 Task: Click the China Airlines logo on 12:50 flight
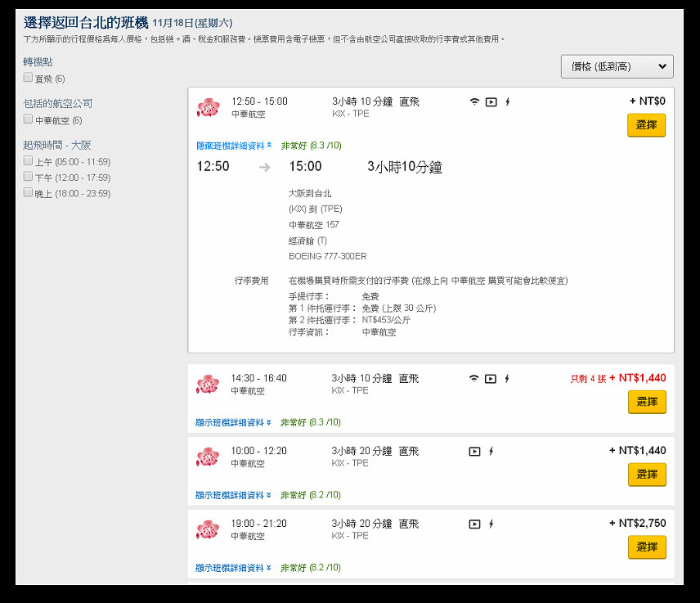pyautogui.click(x=208, y=107)
